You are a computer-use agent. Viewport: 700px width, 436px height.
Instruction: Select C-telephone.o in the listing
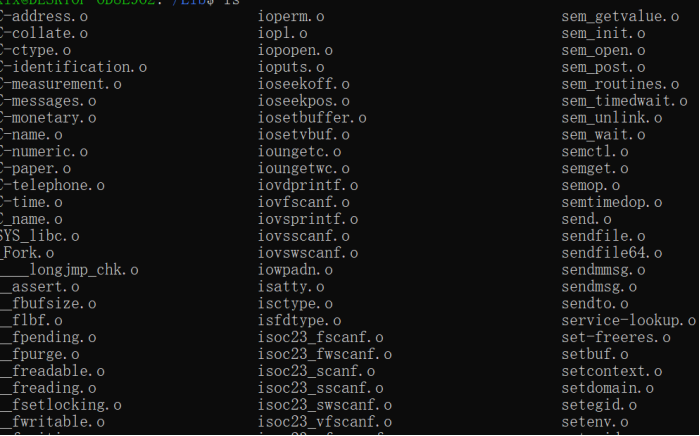point(52,185)
